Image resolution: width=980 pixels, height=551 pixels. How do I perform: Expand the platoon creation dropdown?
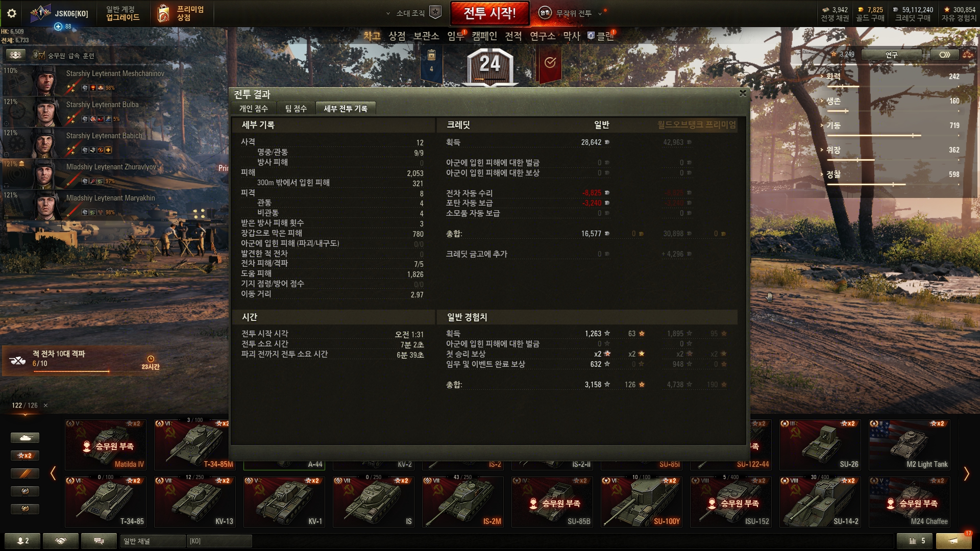coord(412,13)
